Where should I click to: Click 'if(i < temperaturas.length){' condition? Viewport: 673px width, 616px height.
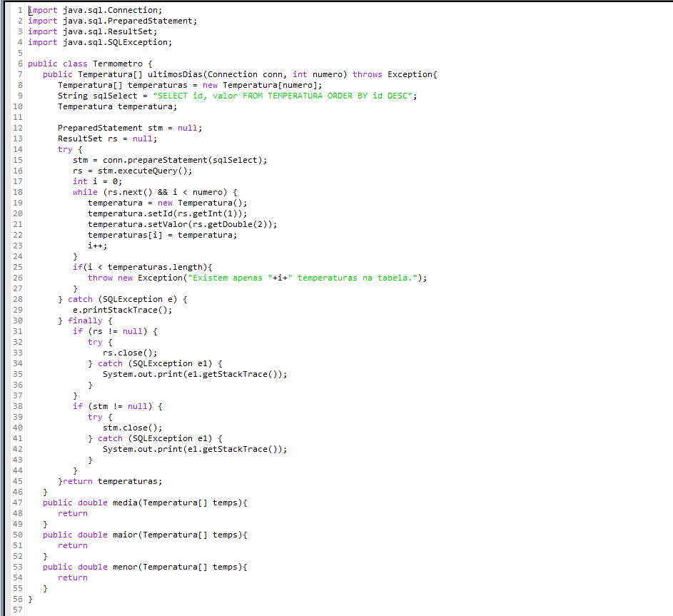(143, 268)
